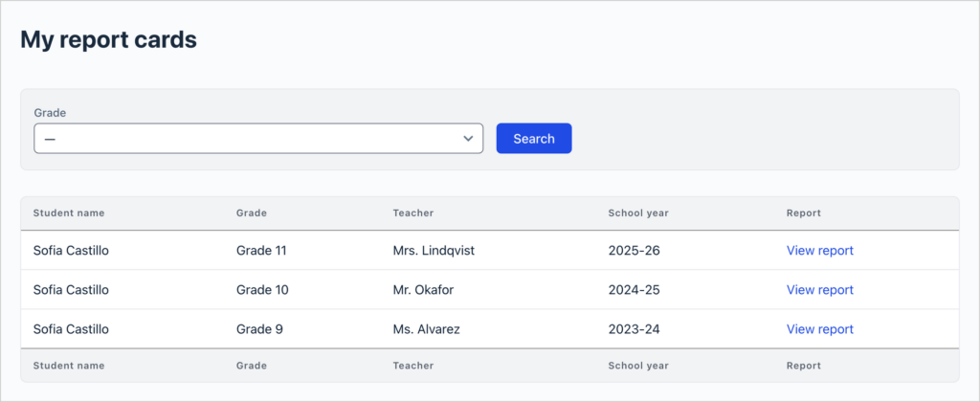
Task: Click the top 'Student name' column header
Action: [x=69, y=213]
